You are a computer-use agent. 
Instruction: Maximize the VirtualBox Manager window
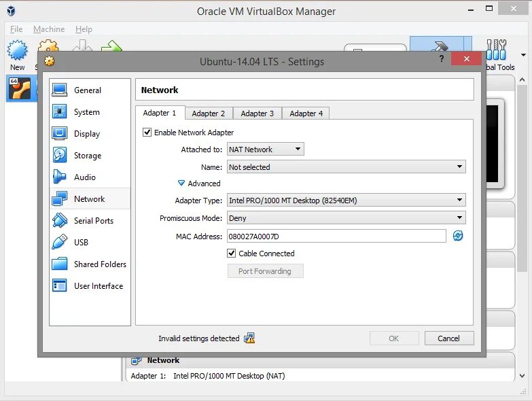pos(489,8)
